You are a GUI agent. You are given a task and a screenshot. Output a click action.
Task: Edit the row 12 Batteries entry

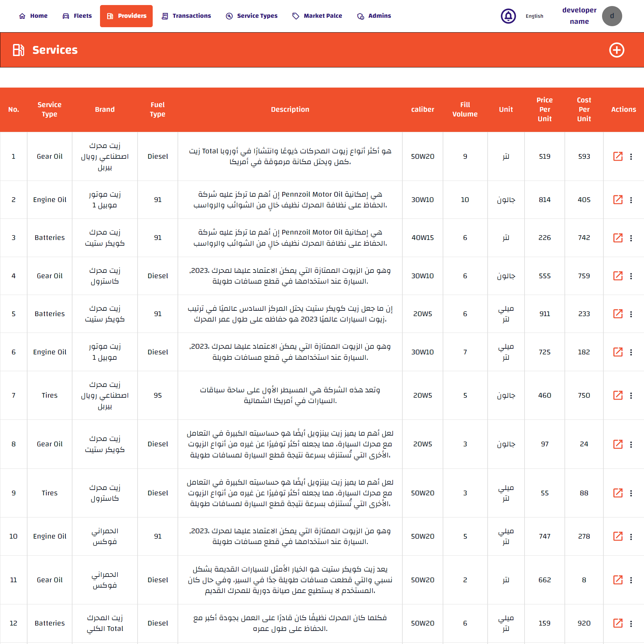617,623
